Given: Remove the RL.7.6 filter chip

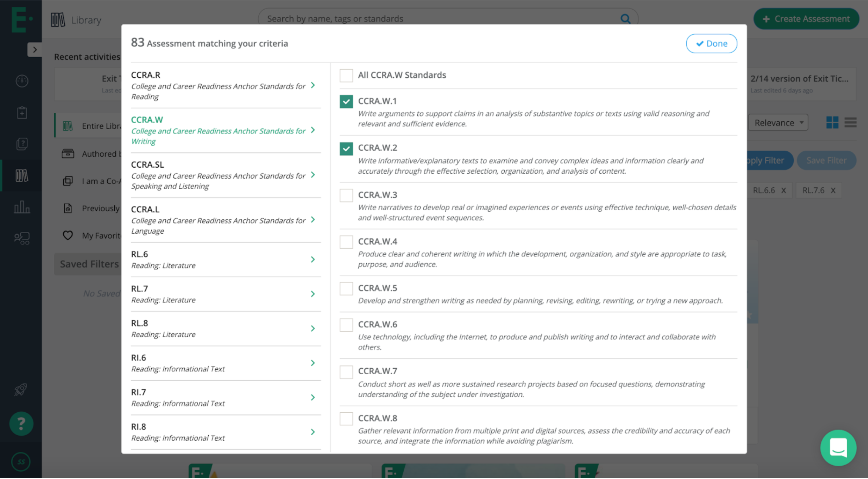Looking at the screenshot, I should tap(833, 190).
